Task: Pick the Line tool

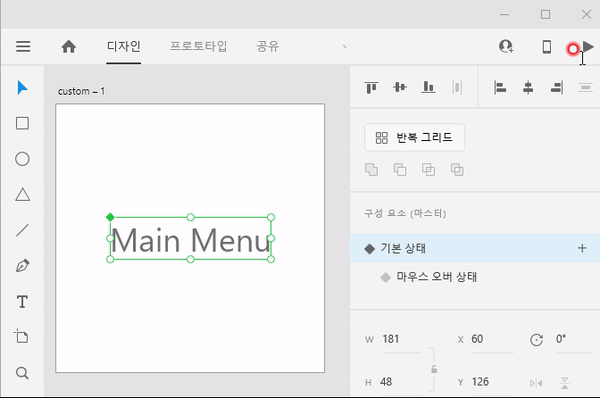Action: click(22, 230)
